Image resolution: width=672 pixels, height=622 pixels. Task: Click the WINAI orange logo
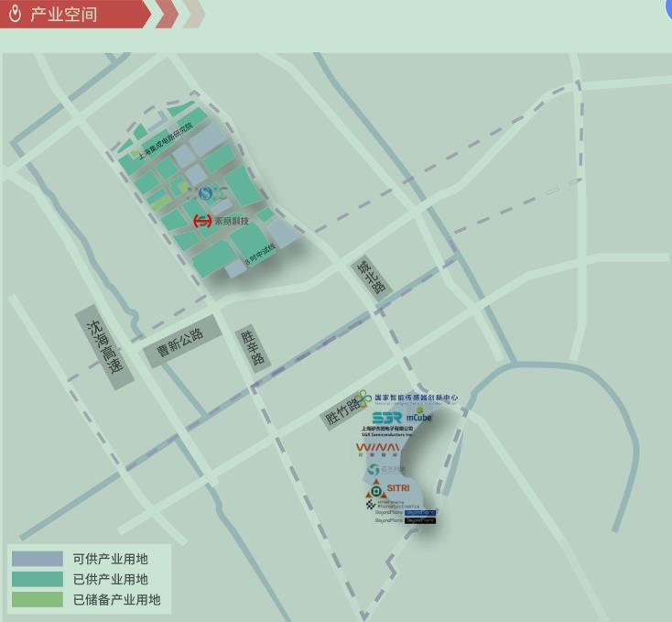coord(377,448)
